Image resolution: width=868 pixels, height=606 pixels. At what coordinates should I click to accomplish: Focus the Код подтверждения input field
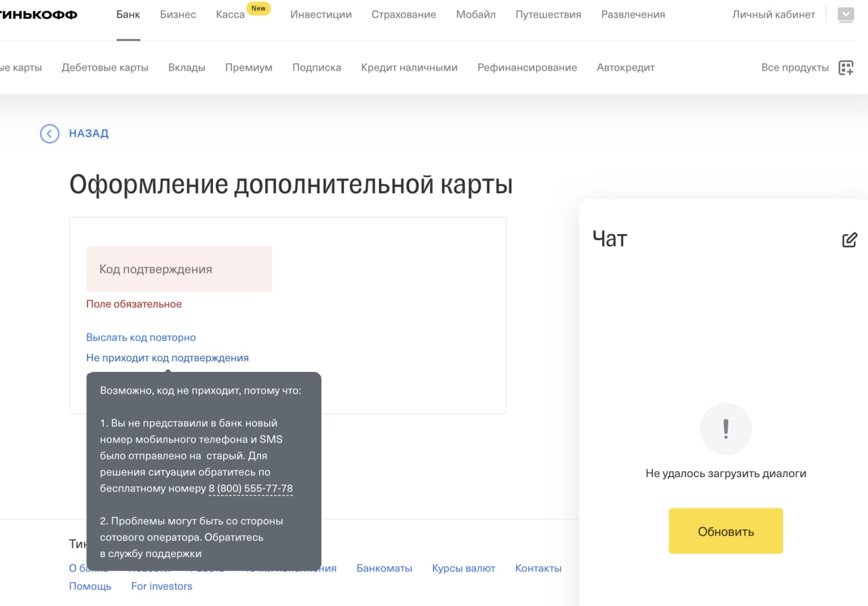click(179, 269)
